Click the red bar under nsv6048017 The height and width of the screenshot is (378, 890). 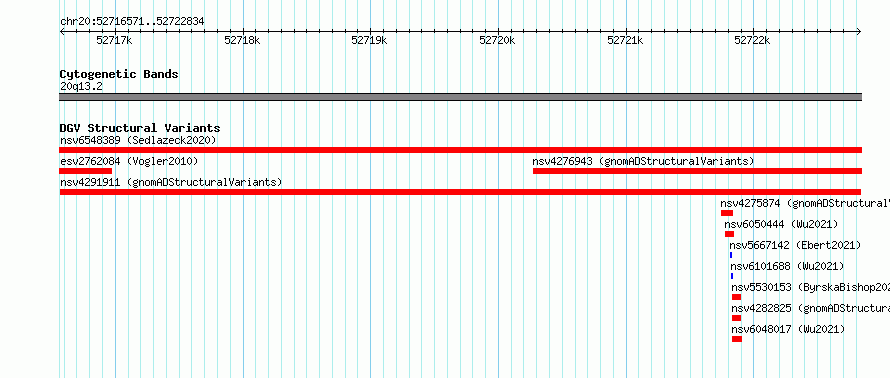[x=737, y=339]
